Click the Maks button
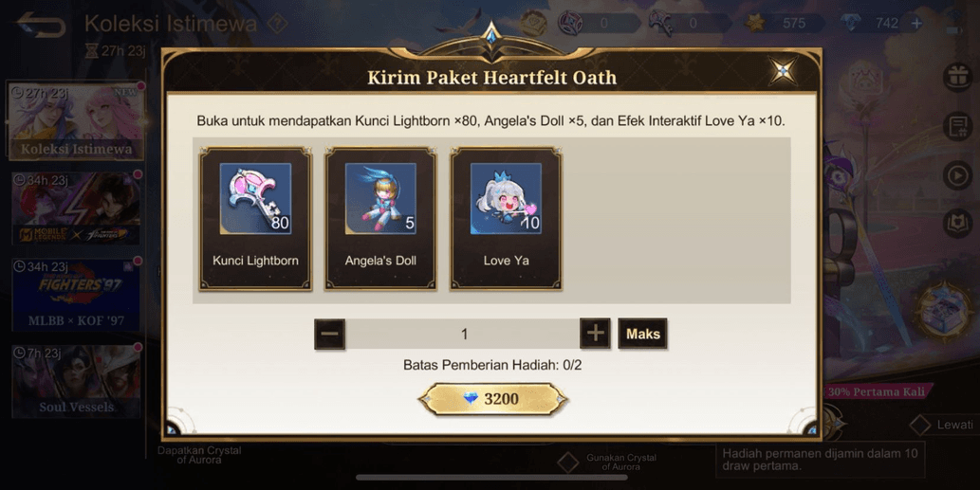The width and height of the screenshot is (980, 490). (642, 334)
